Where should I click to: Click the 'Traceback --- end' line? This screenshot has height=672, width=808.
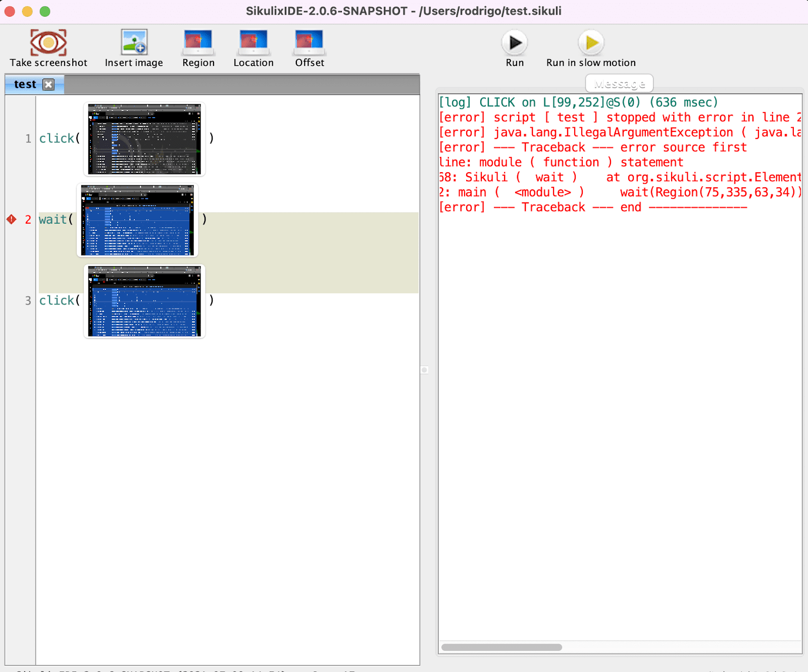[x=593, y=207]
